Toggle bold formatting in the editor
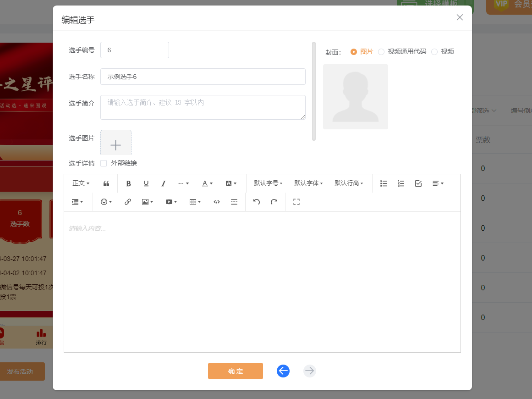 click(129, 183)
